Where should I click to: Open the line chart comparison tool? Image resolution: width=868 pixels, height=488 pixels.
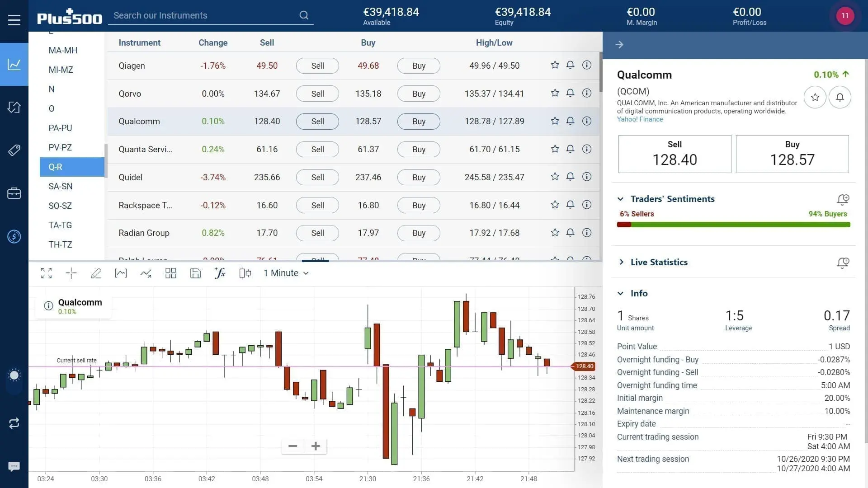point(146,273)
